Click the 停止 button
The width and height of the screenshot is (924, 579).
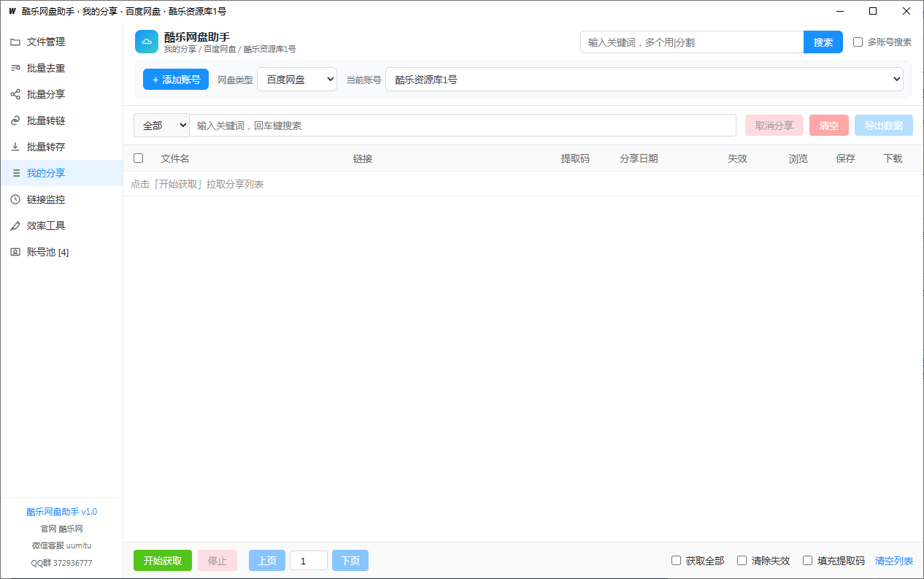pyautogui.click(x=217, y=561)
